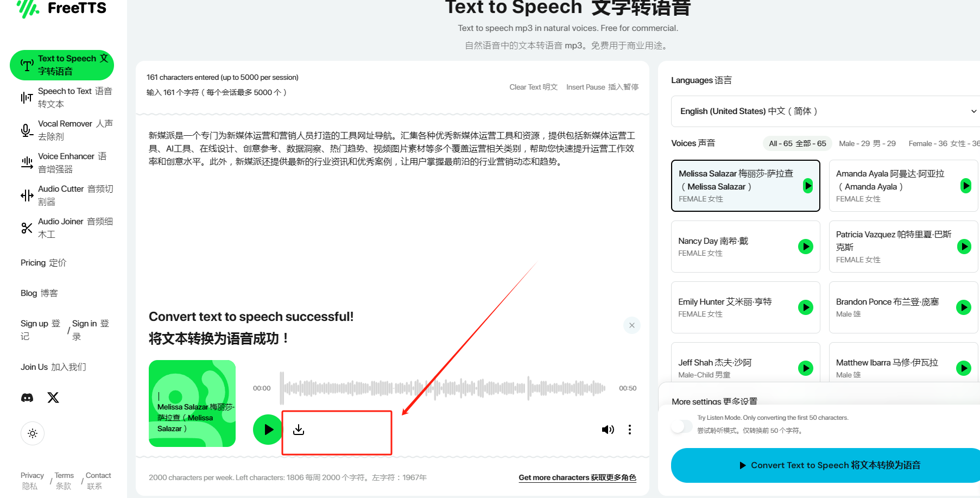Viewport: 980px width, 498px height.
Task: Click the Audio Cutter split icon
Action: [x=27, y=196]
